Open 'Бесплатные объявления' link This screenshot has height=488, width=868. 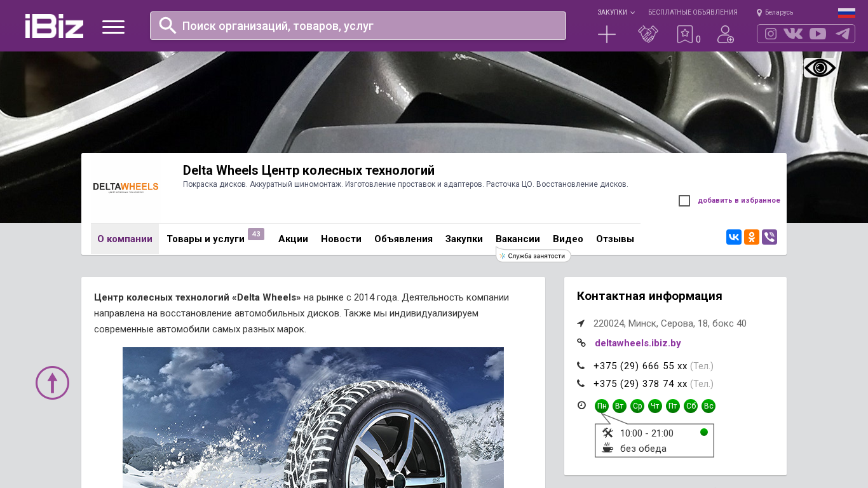point(693,13)
